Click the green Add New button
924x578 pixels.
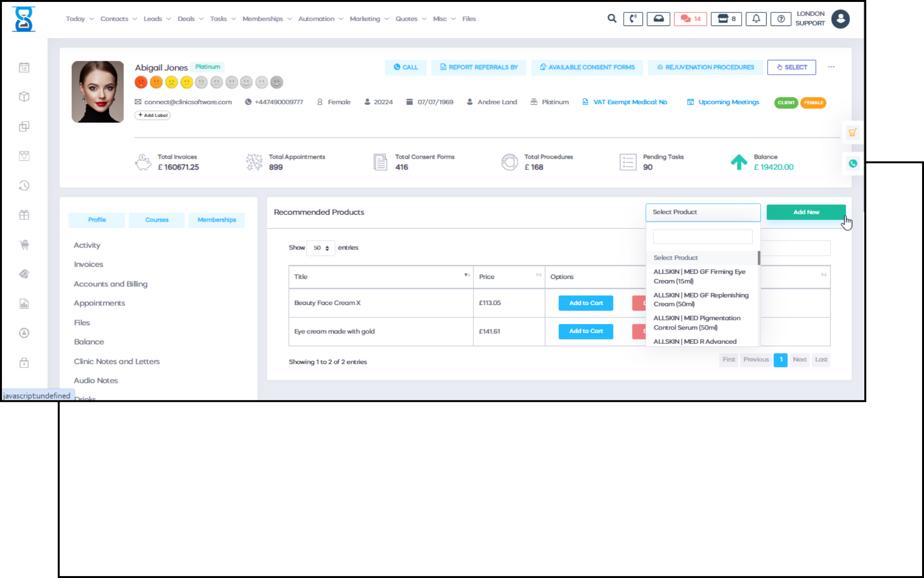806,212
